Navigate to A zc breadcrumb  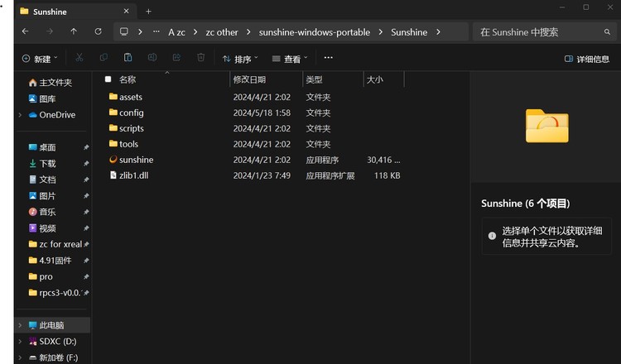(176, 32)
